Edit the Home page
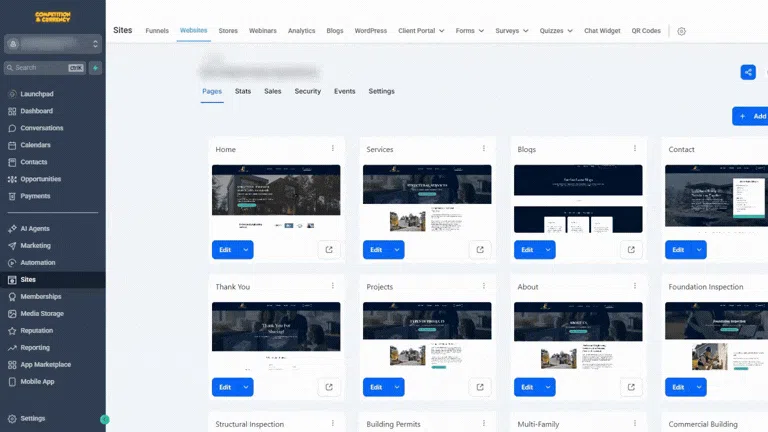The width and height of the screenshot is (768, 432). 225,250
